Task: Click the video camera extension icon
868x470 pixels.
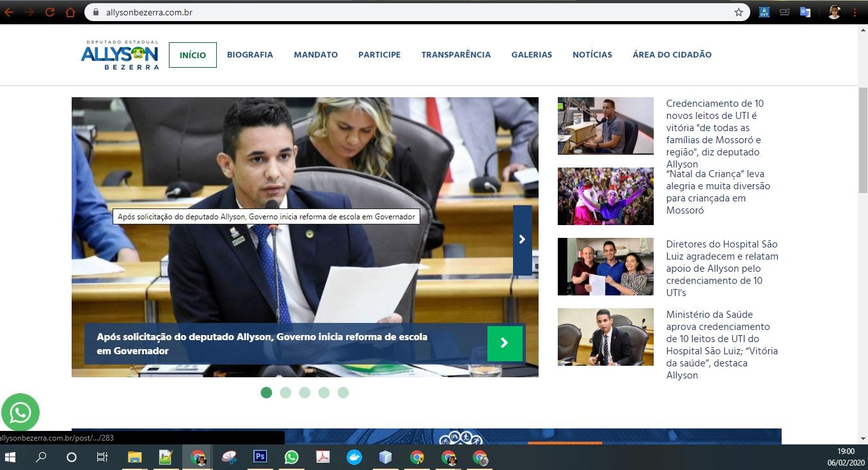Action: (784, 12)
